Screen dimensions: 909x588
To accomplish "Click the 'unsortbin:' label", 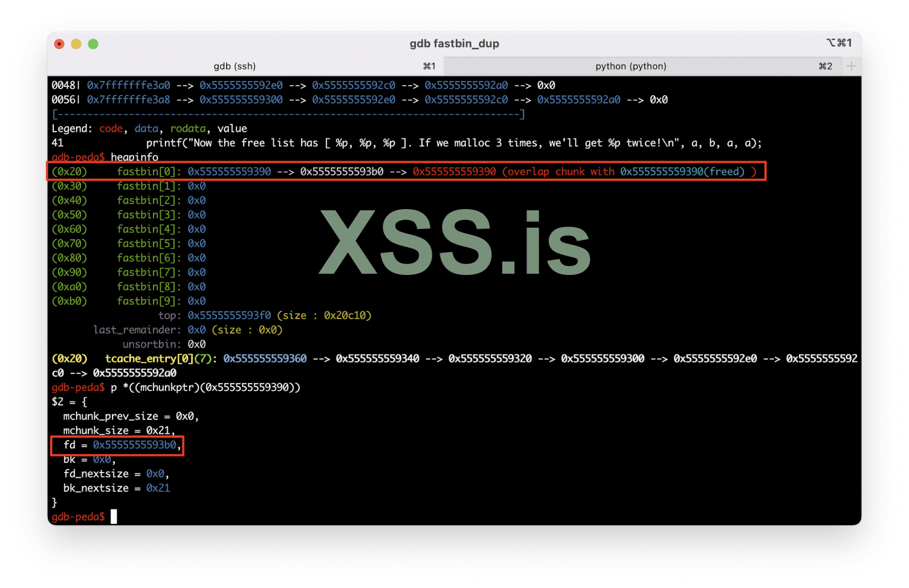I will pos(152,344).
